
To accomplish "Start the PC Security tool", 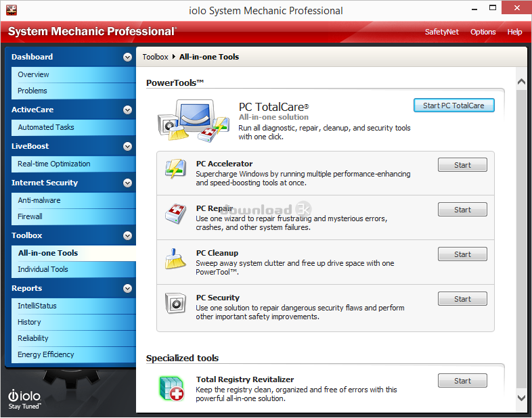I will click(x=462, y=299).
